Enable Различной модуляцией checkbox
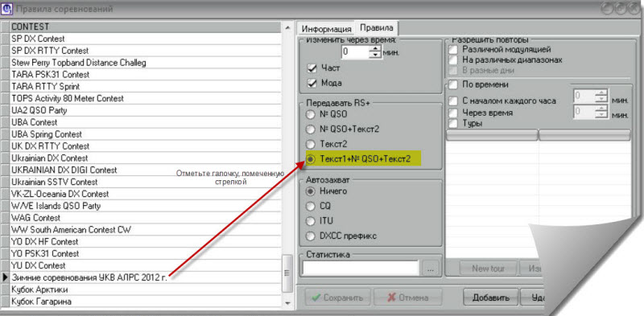644x316 pixels. (453, 50)
